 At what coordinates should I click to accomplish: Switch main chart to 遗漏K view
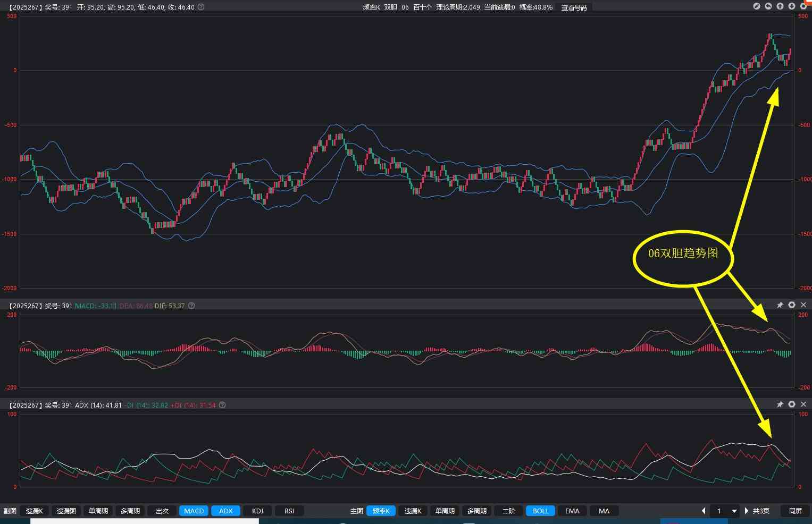click(413, 511)
